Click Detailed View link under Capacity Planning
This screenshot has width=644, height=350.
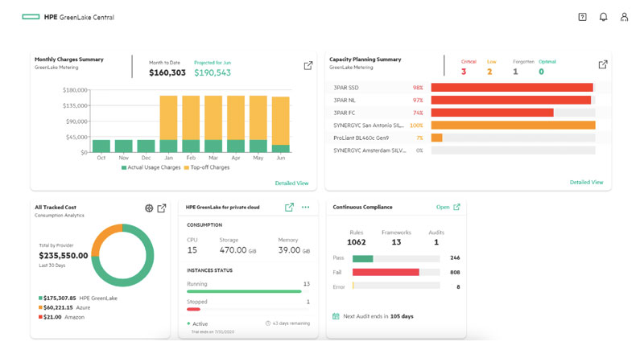pos(586,183)
